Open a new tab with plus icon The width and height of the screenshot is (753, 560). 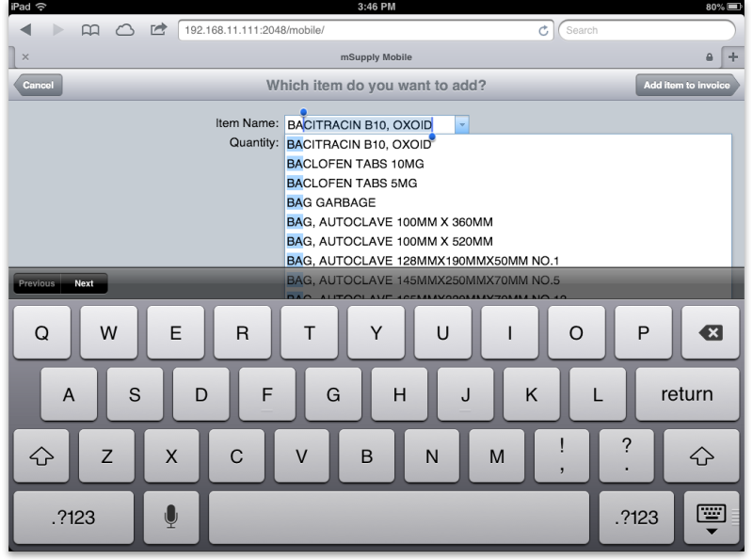click(x=734, y=56)
